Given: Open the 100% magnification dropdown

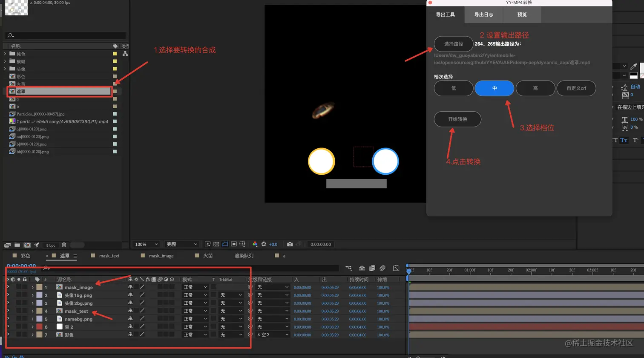Looking at the screenshot, I should point(147,244).
